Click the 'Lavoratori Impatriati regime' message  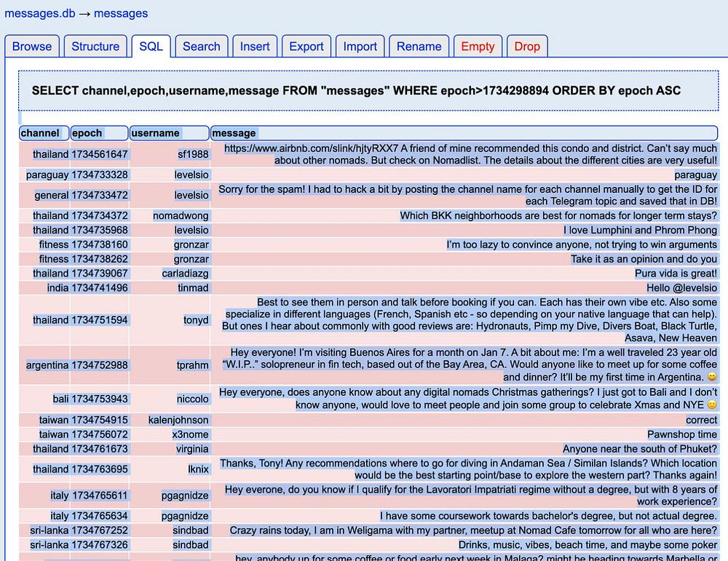(471, 496)
